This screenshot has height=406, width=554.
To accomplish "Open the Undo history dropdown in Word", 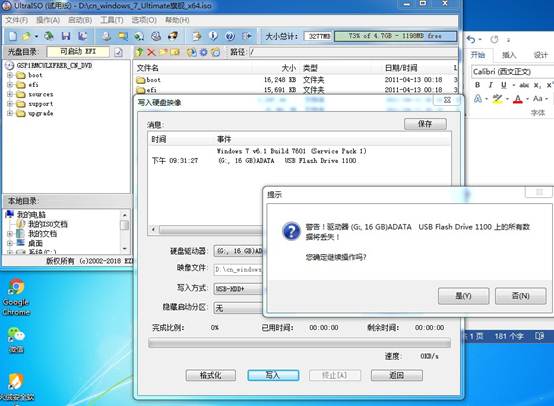I will [480, 40].
